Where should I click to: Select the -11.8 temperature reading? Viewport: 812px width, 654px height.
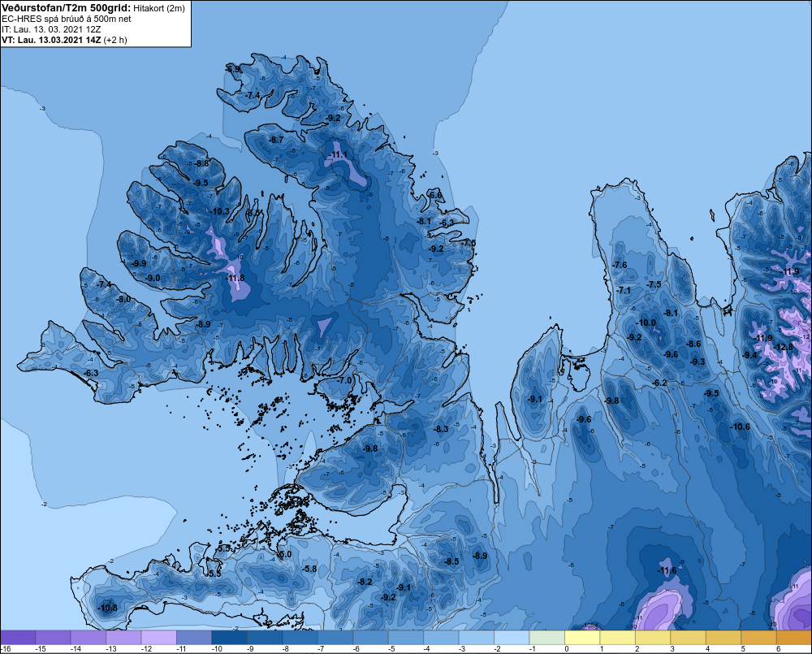(x=235, y=279)
